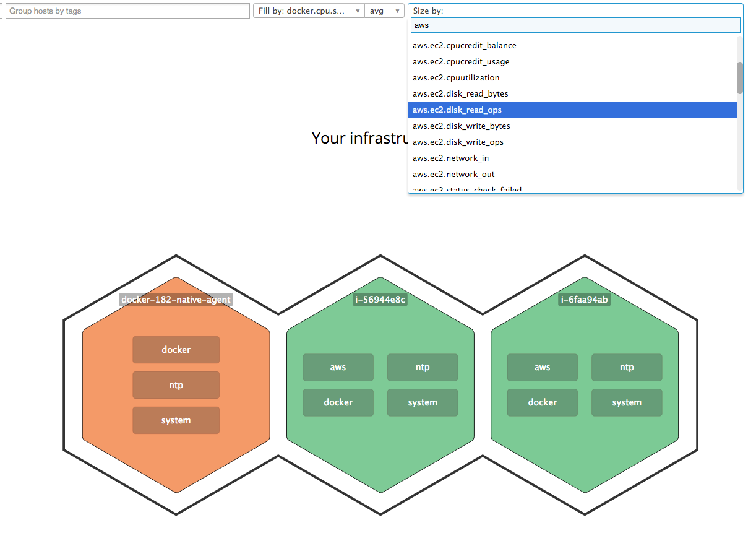The width and height of the screenshot is (756, 533).
Task: Open host label i-56944e8c
Action: pos(380,300)
